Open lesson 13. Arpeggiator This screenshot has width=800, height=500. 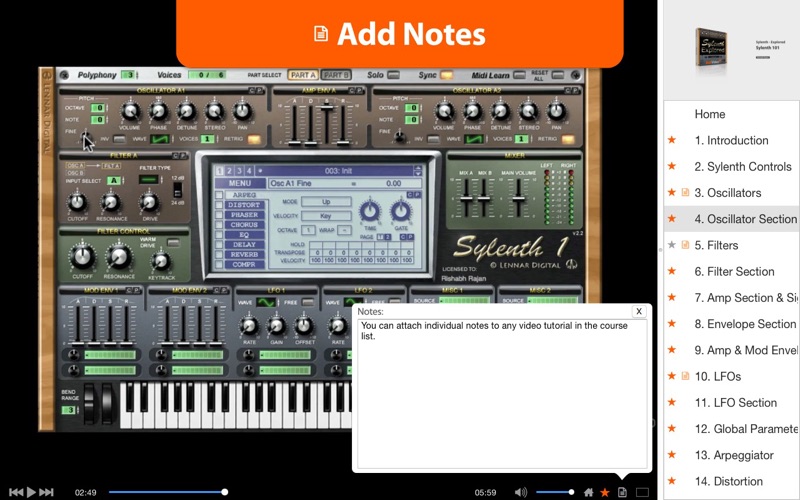click(732, 455)
